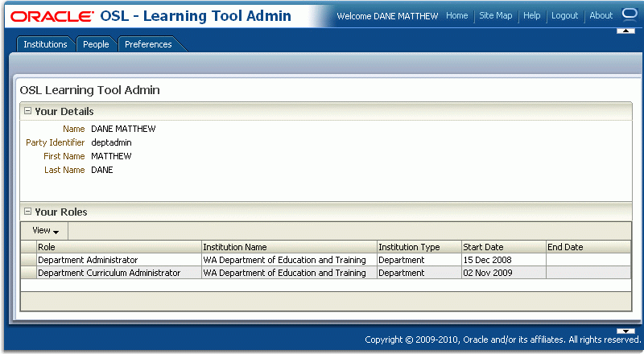Open the Site Map link

pyautogui.click(x=495, y=15)
